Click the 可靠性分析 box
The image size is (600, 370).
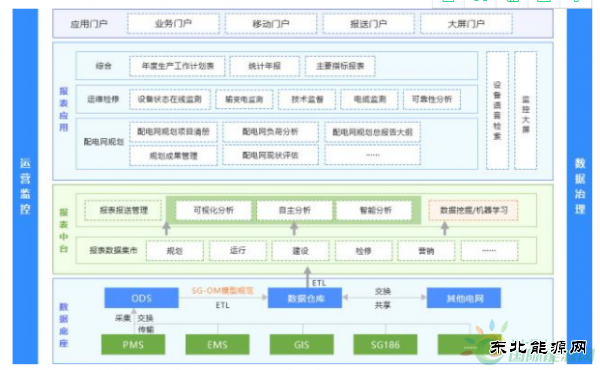pos(432,99)
